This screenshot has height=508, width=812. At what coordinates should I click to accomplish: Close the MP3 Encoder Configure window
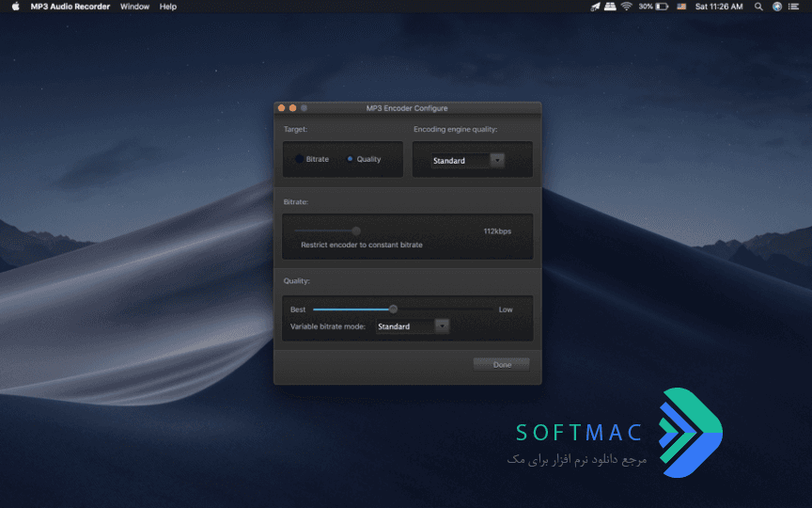tap(281, 108)
